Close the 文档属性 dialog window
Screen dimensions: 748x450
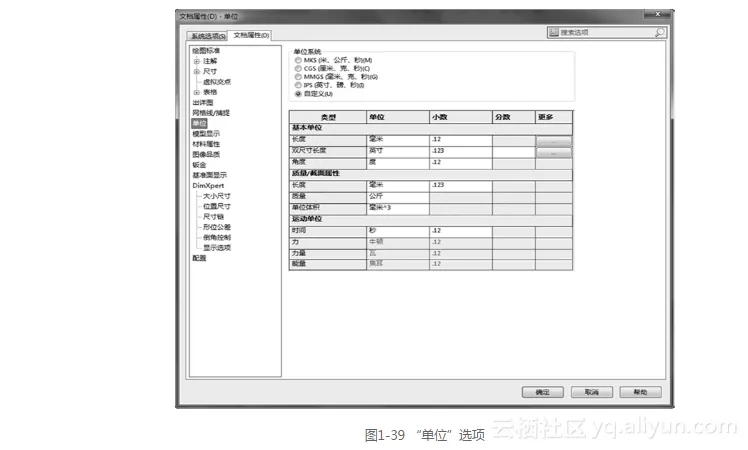point(657,14)
